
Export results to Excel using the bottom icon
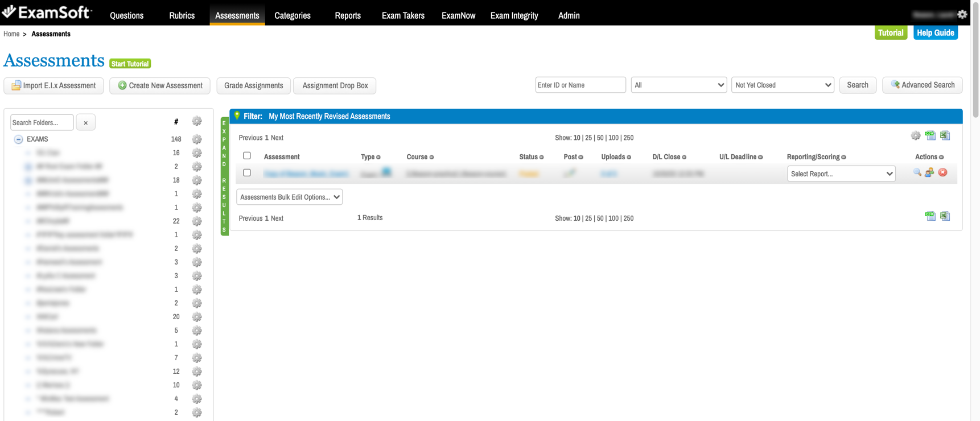pyautogui.click(x=945, y=216)
